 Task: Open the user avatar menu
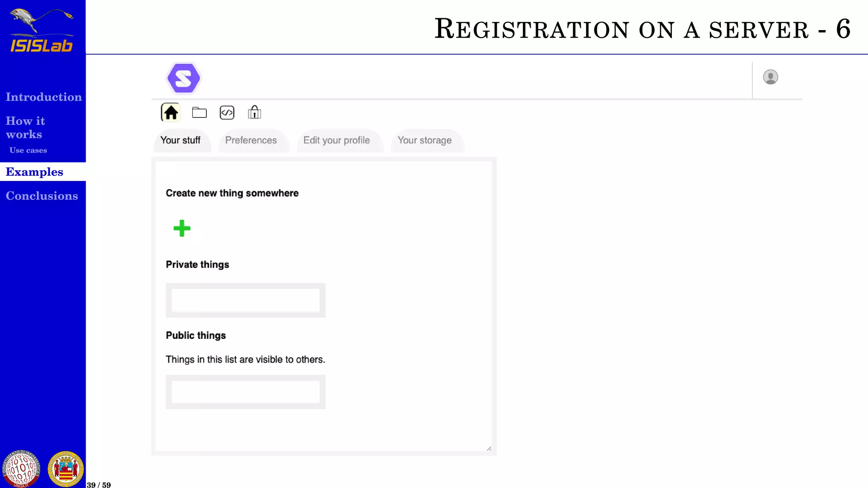(x=770, y=77)
